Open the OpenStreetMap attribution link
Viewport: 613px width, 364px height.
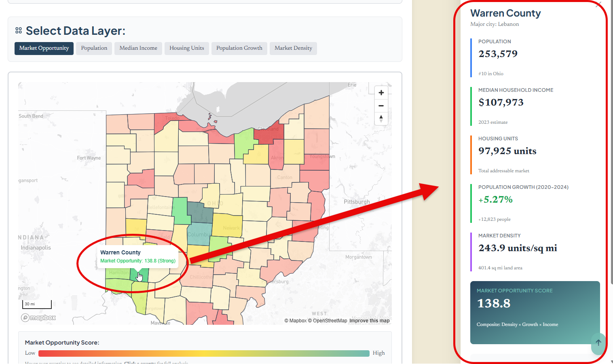[330, 321]
